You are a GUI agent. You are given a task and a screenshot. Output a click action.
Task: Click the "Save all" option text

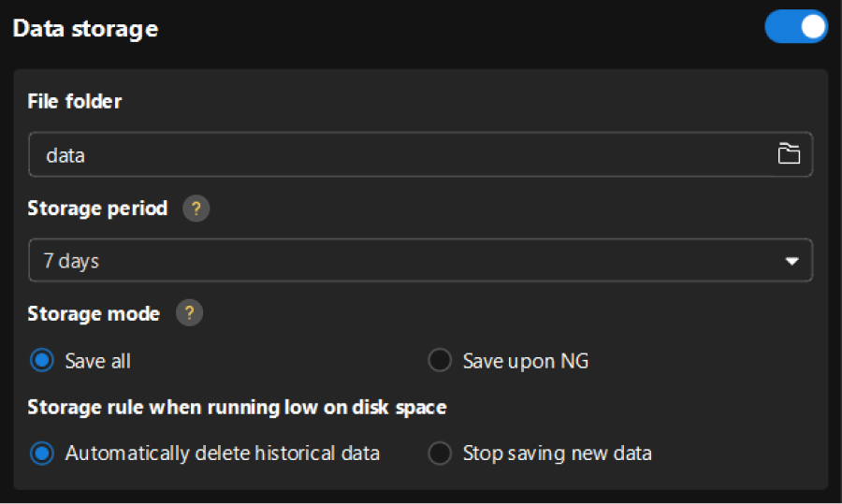(x=97, y=361)
